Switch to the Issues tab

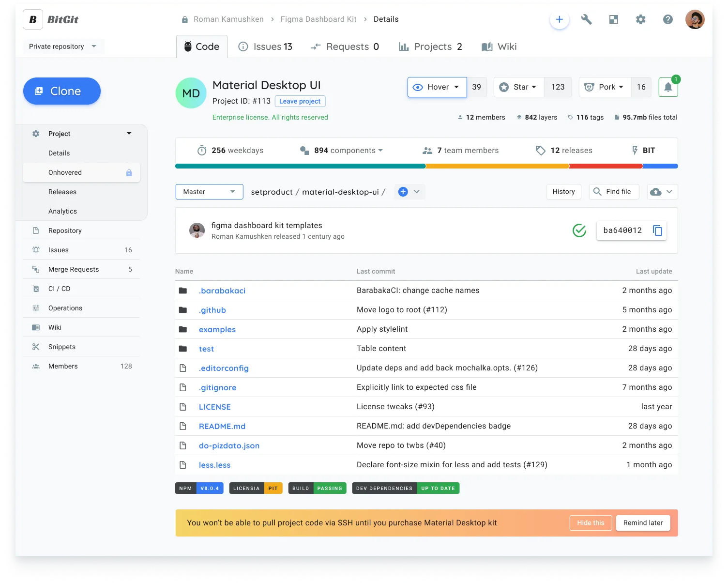click(265, 46)
